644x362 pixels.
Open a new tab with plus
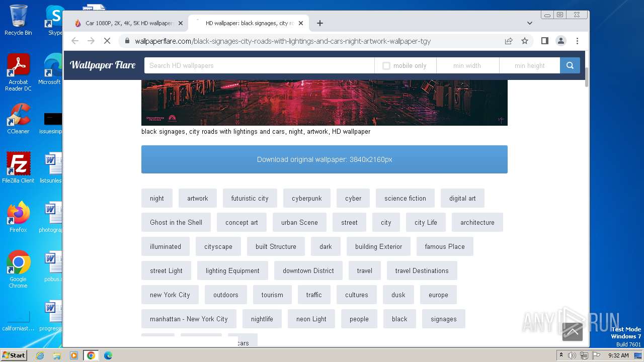(319, 23)
